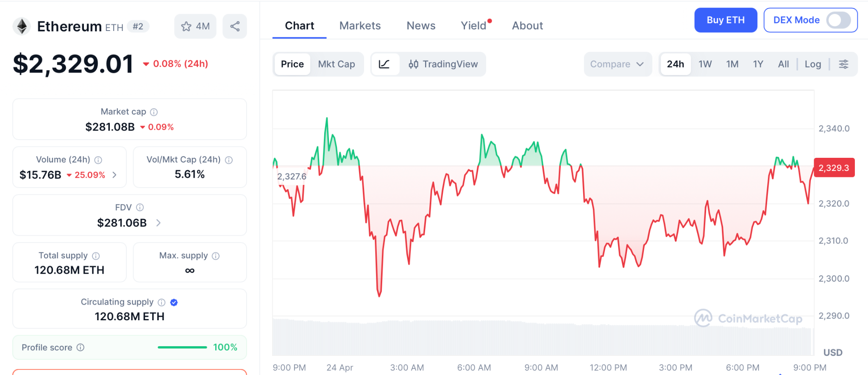
Task: Switch the chart to Mkt Cap
Action: 337,64
